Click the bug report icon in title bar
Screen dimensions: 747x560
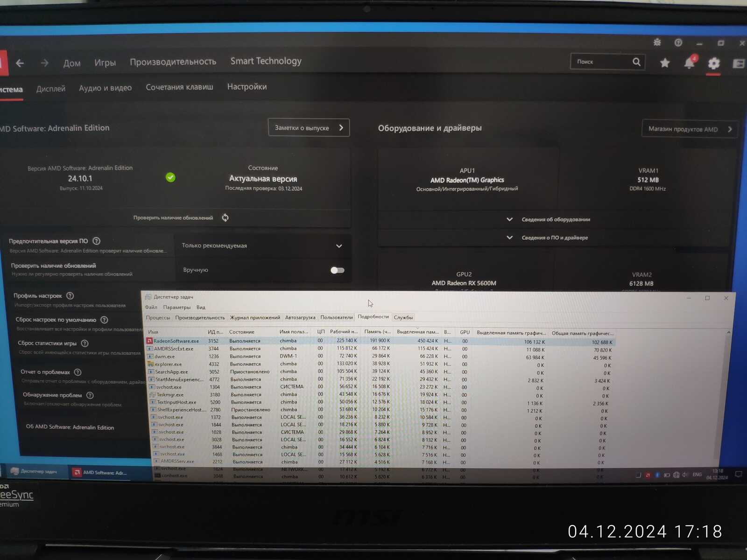coord(657,42)
